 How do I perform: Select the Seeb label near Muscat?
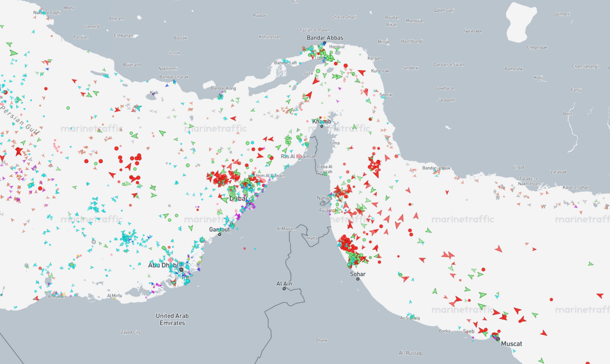469,331
